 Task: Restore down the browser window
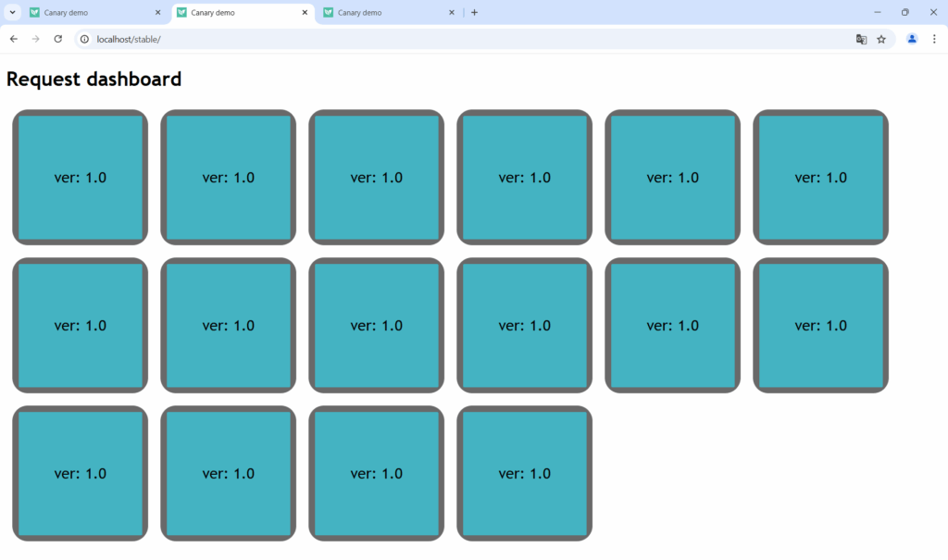click(x=904, y=13)
